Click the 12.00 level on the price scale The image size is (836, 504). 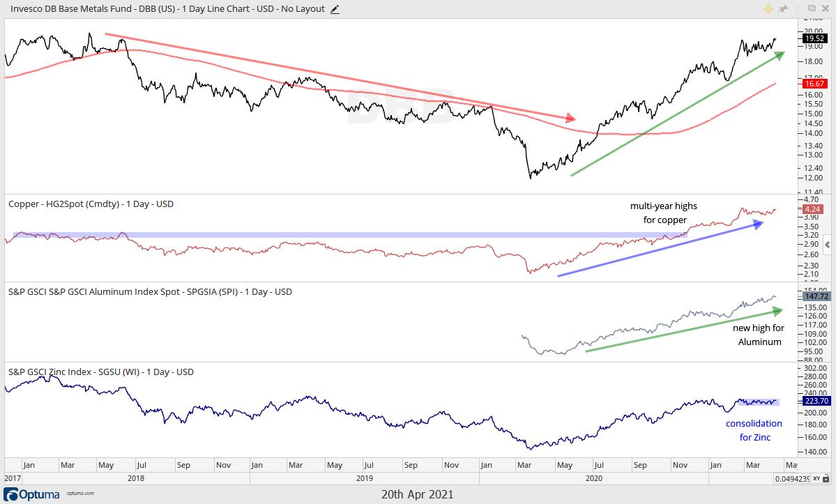pos(813,178)
